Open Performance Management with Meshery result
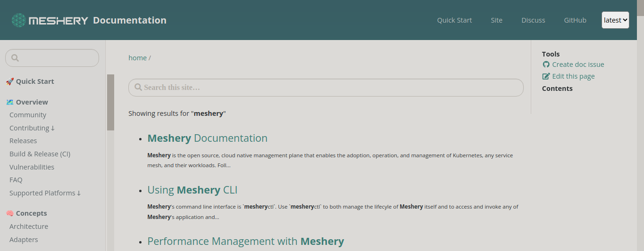This screenshot has width=644, height=251. point(246,241)
